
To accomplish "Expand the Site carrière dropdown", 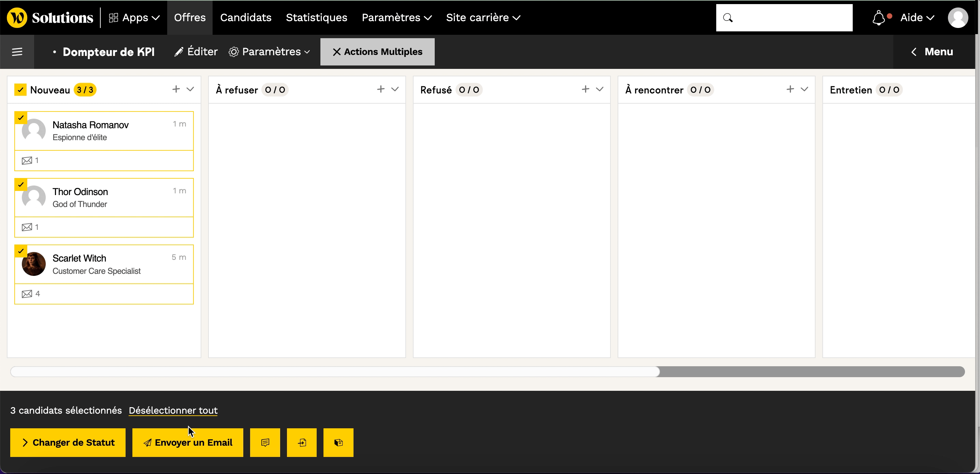I will coord(483,18).
